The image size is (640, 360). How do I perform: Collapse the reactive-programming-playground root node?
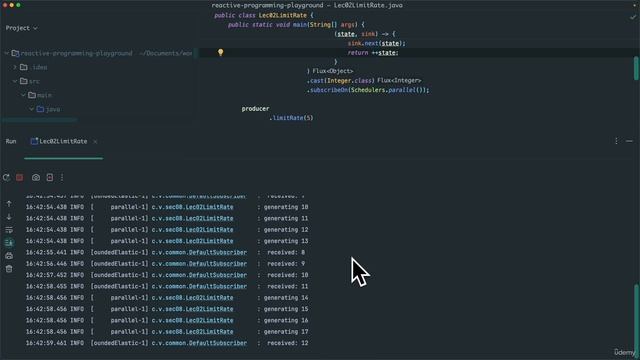[6, 53]
